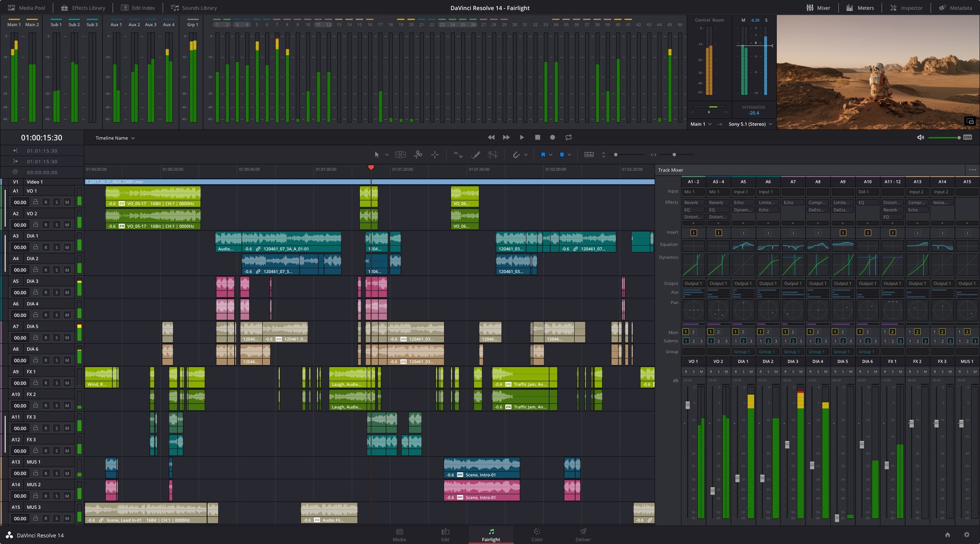The height and width of the screenshot is (544, 980).
Task: Arm recording with the Record button
Action: click(x=552, y=137)
